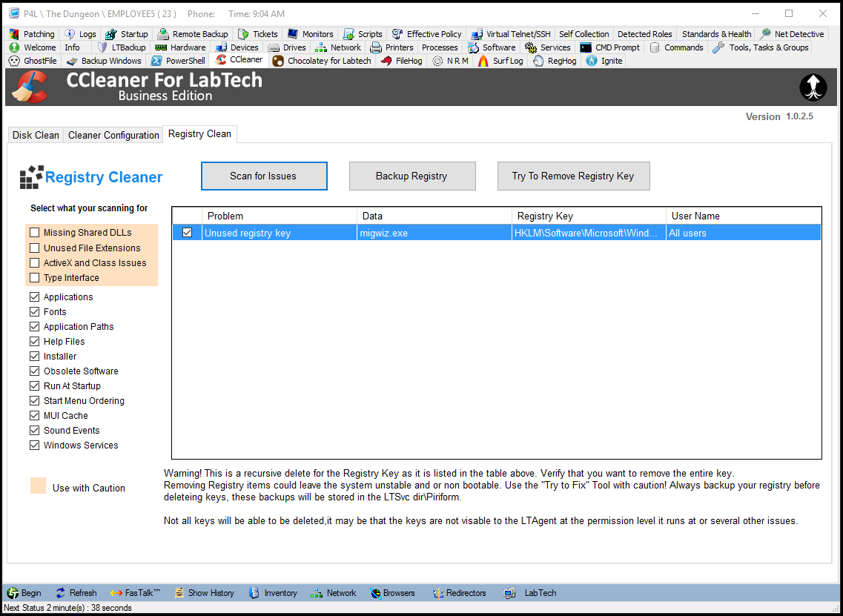Click the Backup Windows icon
This screenshot has height=616, width=843.
point(72,61)
